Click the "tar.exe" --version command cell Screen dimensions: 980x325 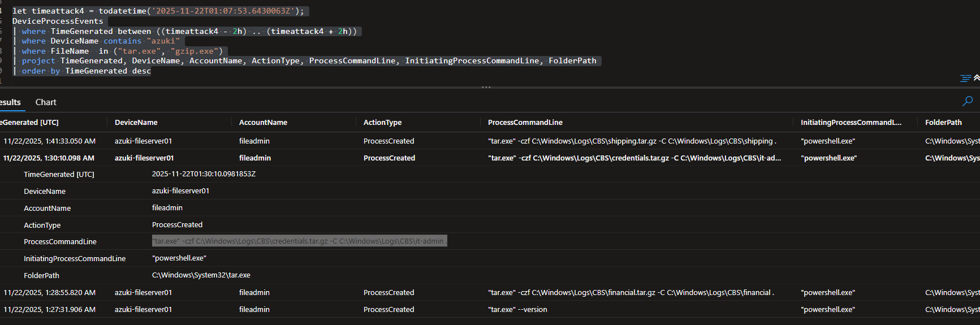(x=517, y=310)
